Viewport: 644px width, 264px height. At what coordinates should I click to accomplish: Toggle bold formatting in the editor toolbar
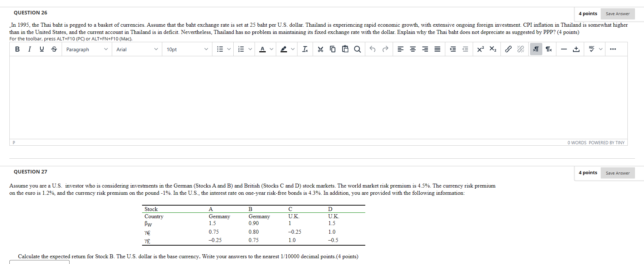tap(17, 49)
